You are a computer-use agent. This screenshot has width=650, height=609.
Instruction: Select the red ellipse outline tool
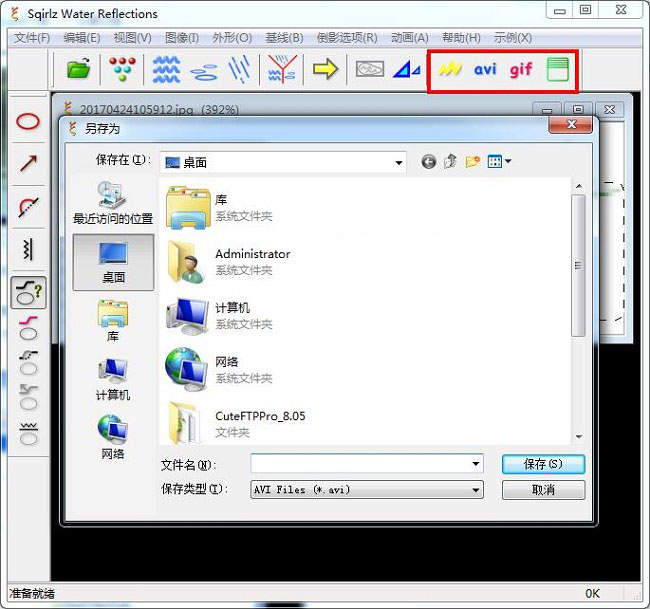pos(28,122)
